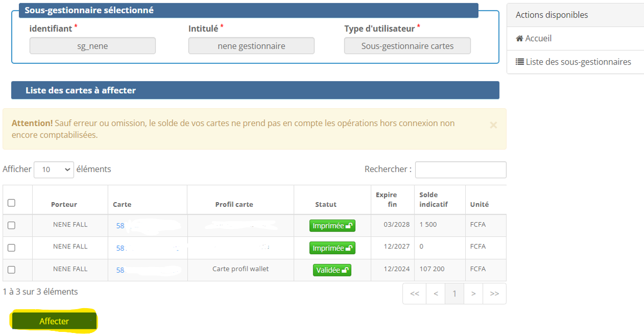
Task: Sort table by Porteur column header
Action: [64, 204]
